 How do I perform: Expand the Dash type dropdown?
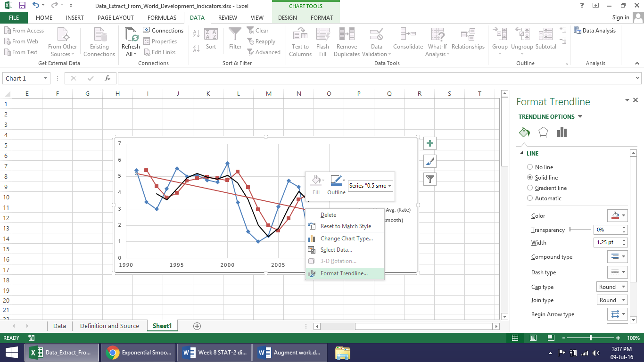point(617,272)
